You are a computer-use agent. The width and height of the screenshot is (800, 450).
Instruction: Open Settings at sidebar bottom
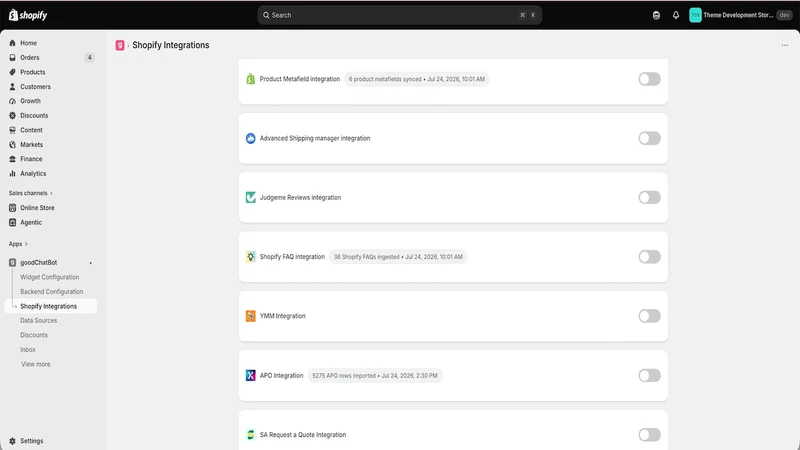pyautogui.click(x=32, y=441)
